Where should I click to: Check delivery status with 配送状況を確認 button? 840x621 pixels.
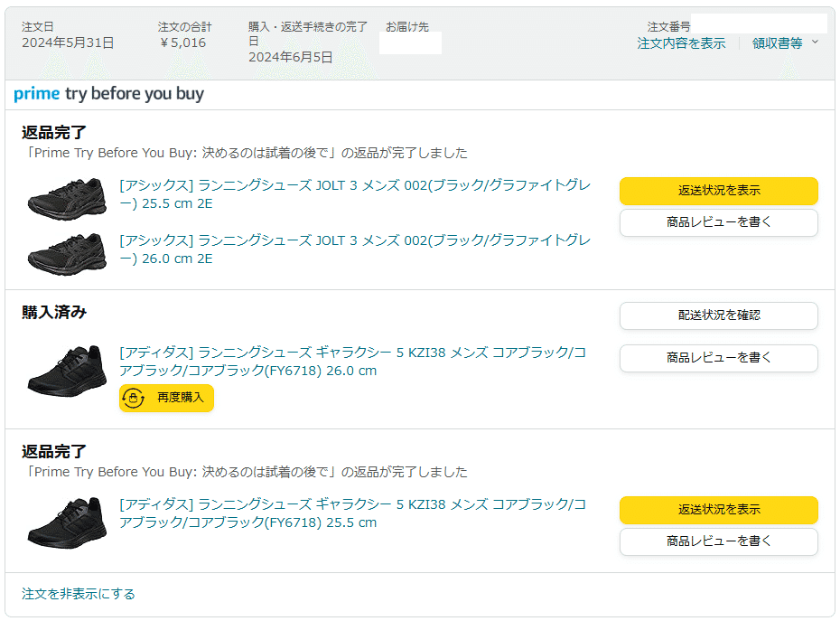coord(718,315)
